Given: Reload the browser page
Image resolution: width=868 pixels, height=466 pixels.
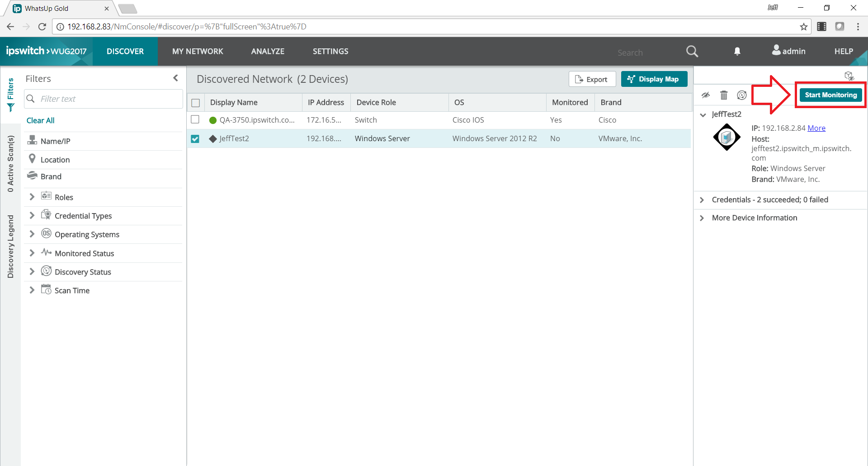Looking at the screenshot, I should (42, 27).
